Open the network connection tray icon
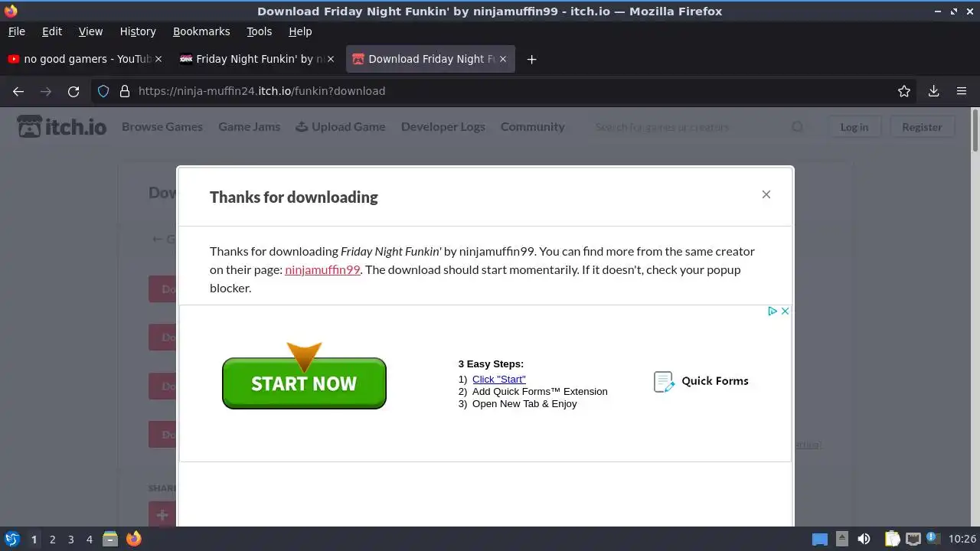 click(913, 539)
